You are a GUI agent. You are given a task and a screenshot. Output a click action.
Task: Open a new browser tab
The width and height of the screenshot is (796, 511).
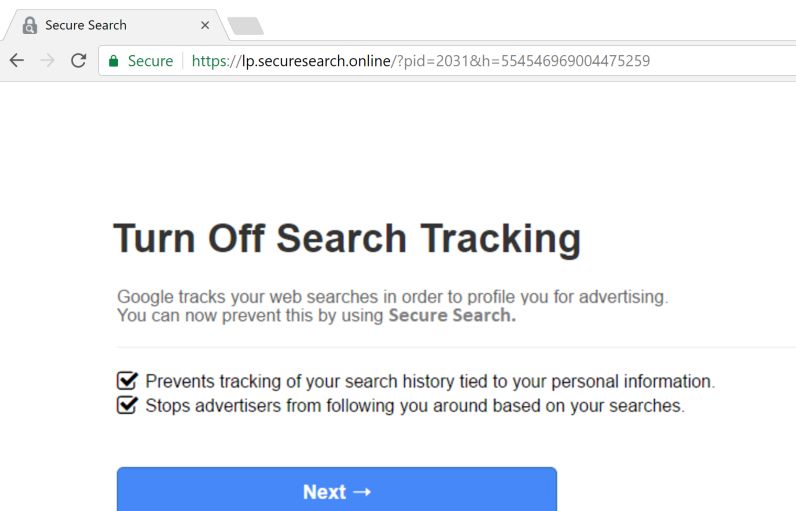tap(245, 26)
